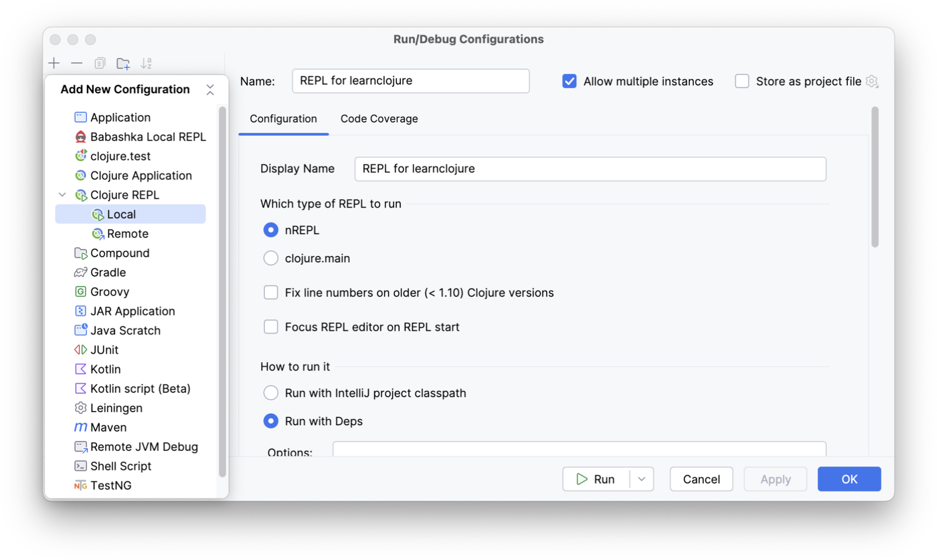Viewport: 937px width, 560px height.
Task: Click the Leiningen gear icon
Action: 80,408
